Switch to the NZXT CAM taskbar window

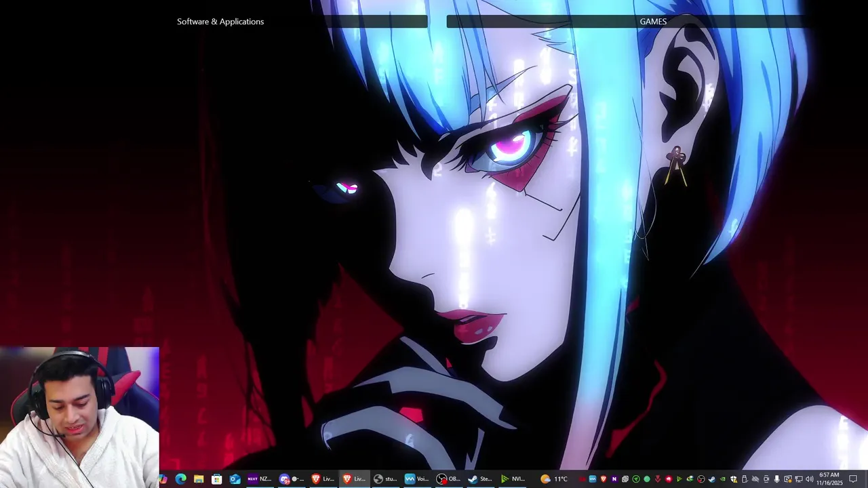click(259, 479)
